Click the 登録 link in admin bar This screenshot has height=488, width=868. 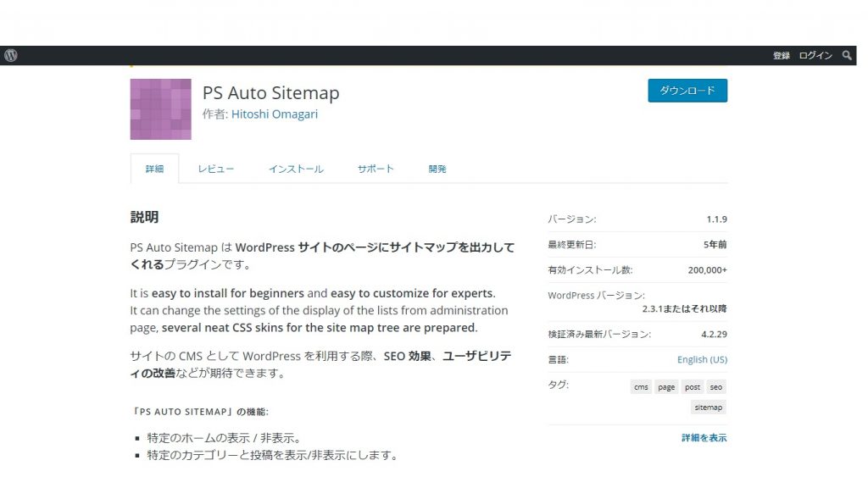[x=781, y=55]
